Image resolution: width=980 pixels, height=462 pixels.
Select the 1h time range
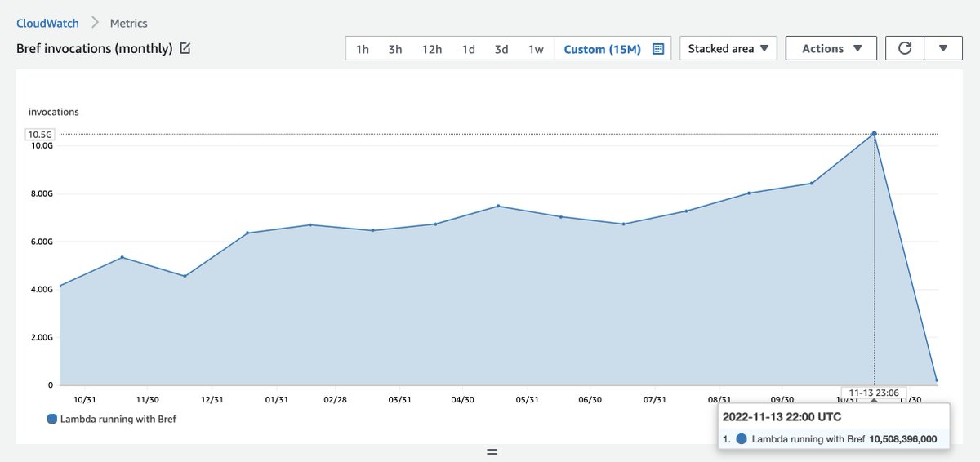pyautogui.click(x=363, y=49)
